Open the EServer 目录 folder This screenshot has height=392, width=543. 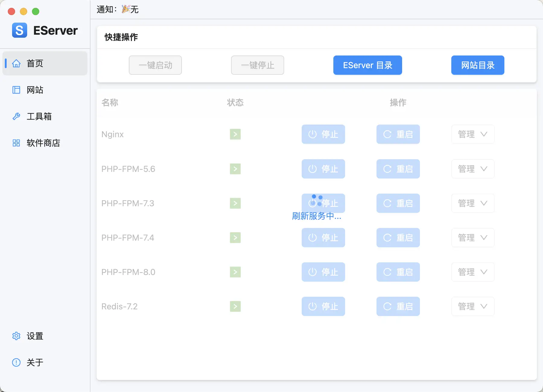pyautogui.click(x=368, y=65)
